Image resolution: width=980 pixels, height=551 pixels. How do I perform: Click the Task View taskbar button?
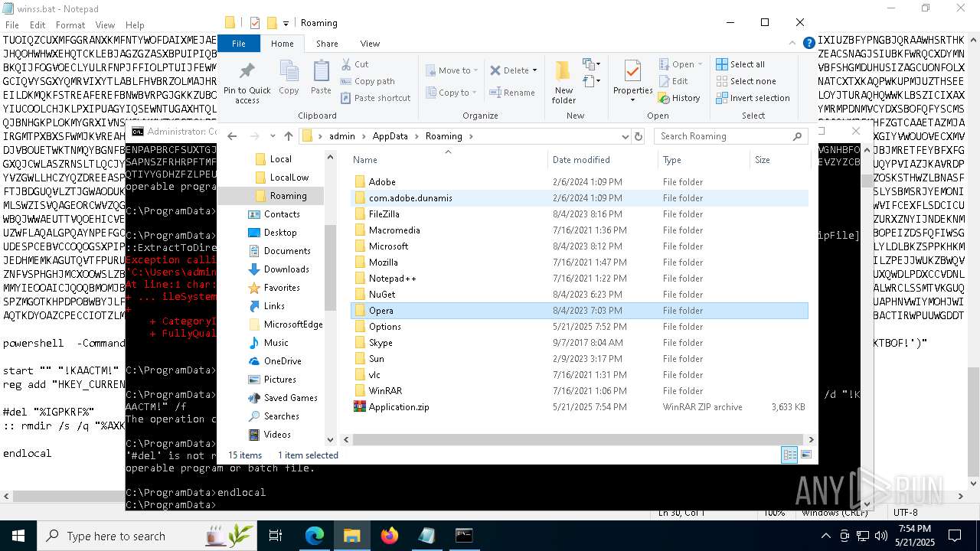276,536
